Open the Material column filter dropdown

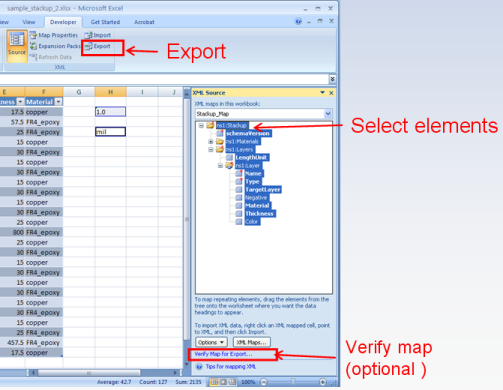(59, 102)
